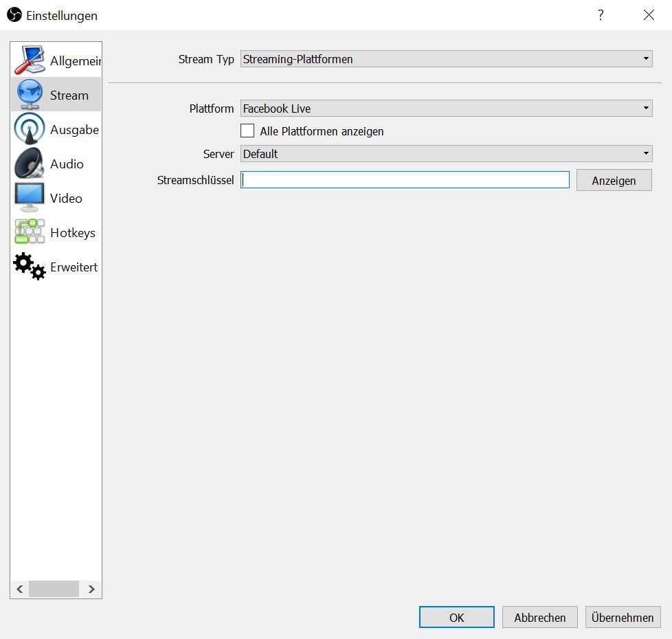
Task: Select the Hotkeys keyboard icon
Action: [x=29, y=232]
